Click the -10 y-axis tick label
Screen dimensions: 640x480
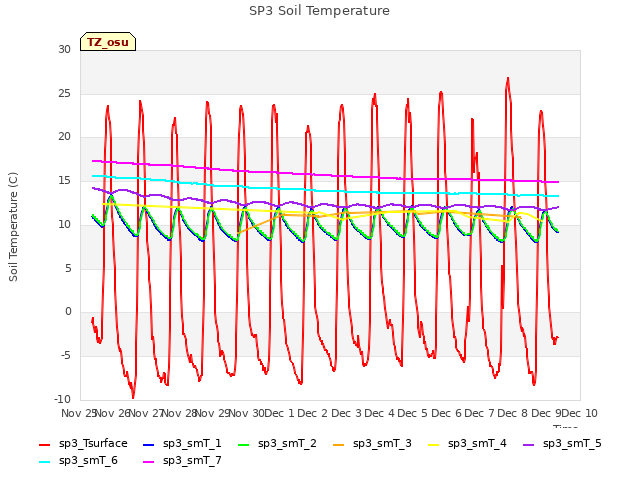[x=62, y=399]
